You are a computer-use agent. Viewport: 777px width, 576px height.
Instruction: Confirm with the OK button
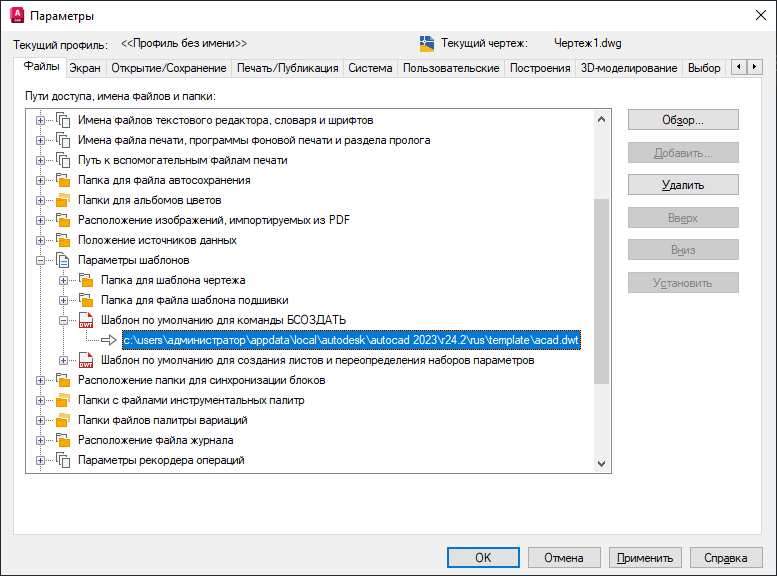pos(483,558)
